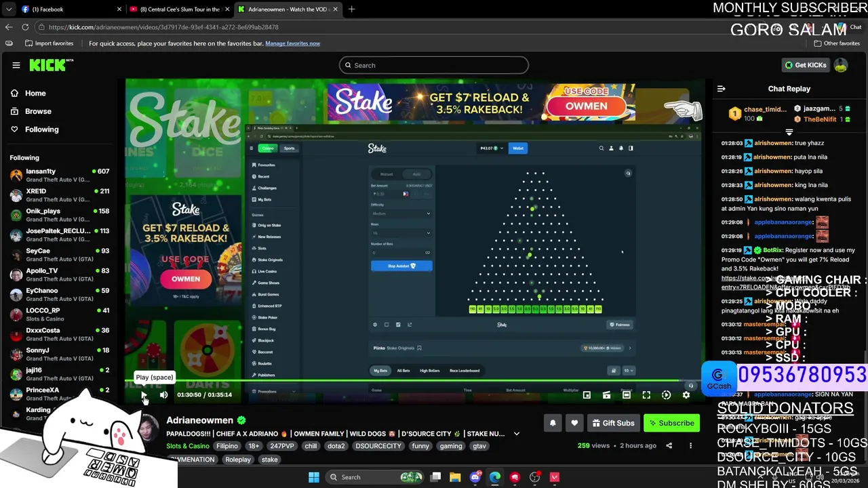This screenshot has width=868, height=488.
Task: Click the KICK logo
Action: (x=52, y=65)
